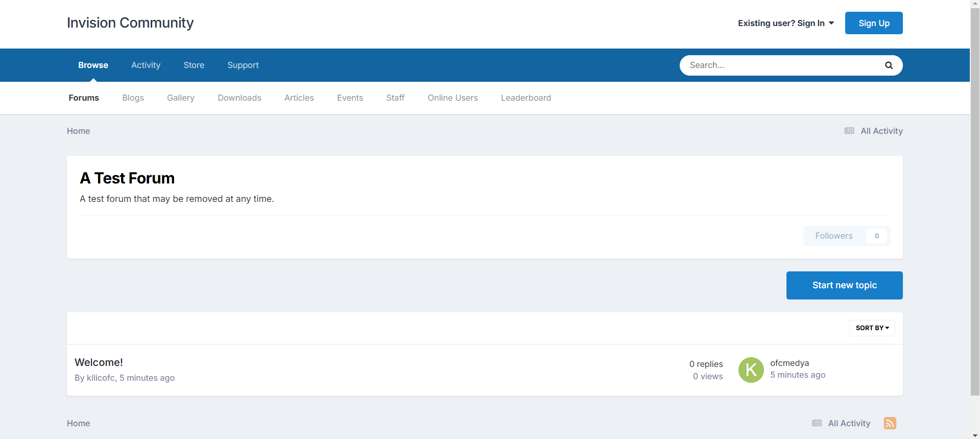The height and width of the screenshot is (439, 980).
Task: Open the Invision Community site title link
Action: [x=130, y=22]
